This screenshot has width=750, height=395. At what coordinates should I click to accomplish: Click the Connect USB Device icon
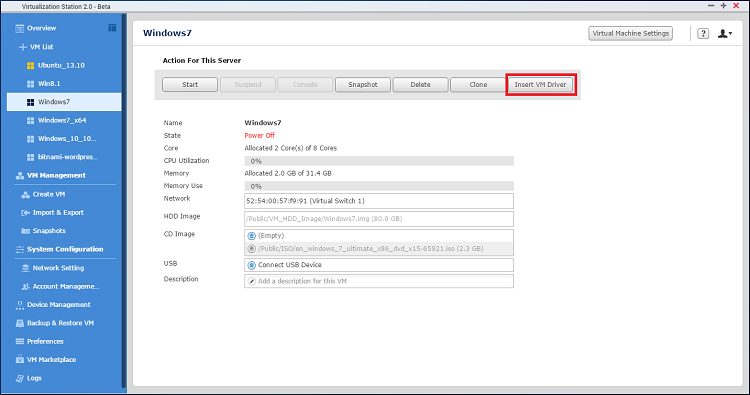tap(252, 265)
